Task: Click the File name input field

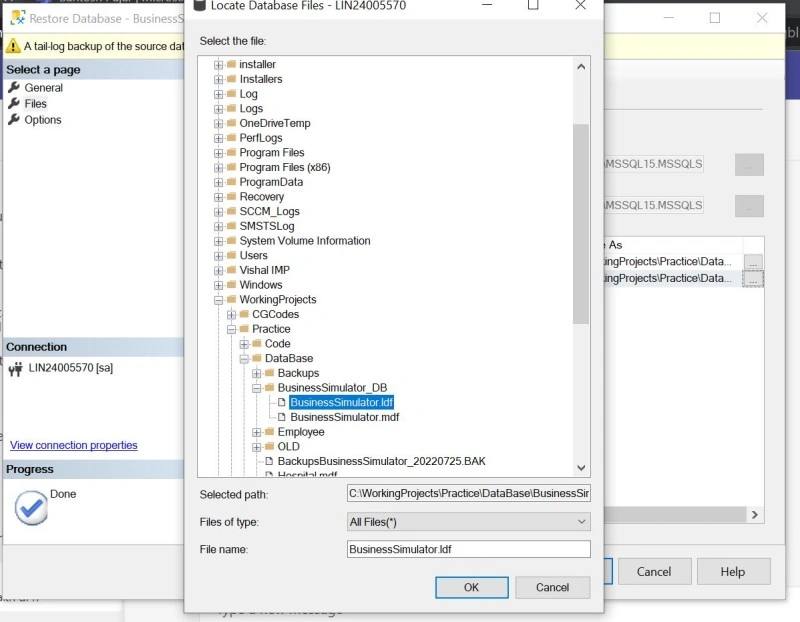Action: (x=468, y=549)
